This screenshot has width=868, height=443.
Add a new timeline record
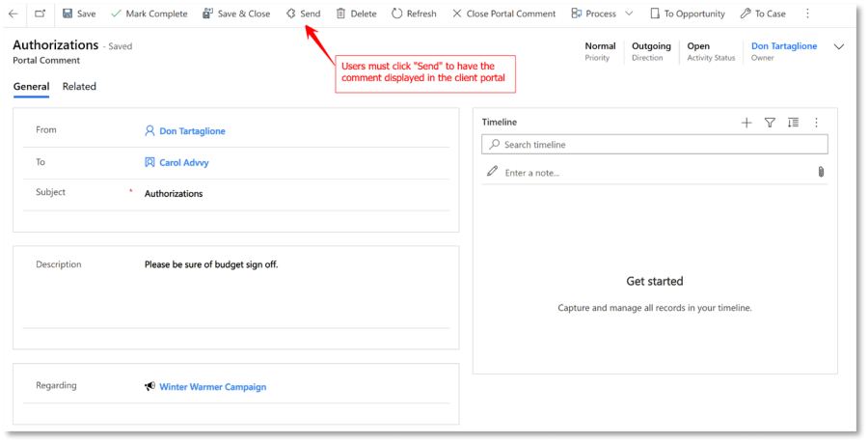pyautogui.click(x=746, y=123)
